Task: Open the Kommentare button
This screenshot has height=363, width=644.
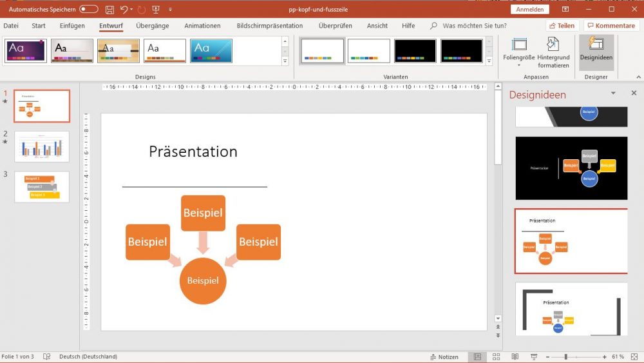Action: (612, 26)
